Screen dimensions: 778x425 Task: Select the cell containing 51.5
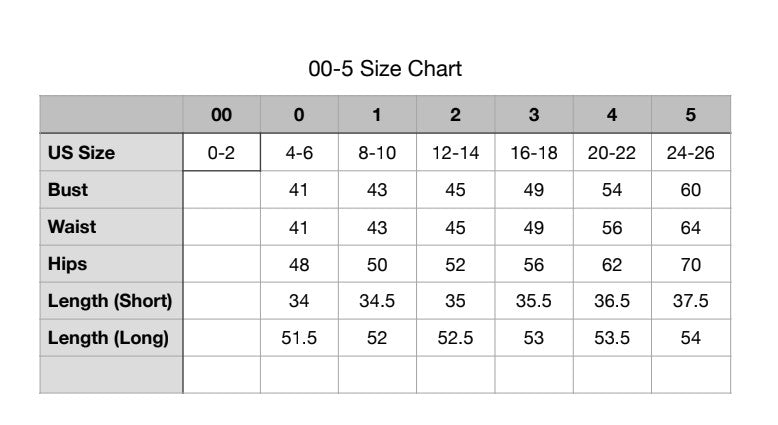point(299,338)
